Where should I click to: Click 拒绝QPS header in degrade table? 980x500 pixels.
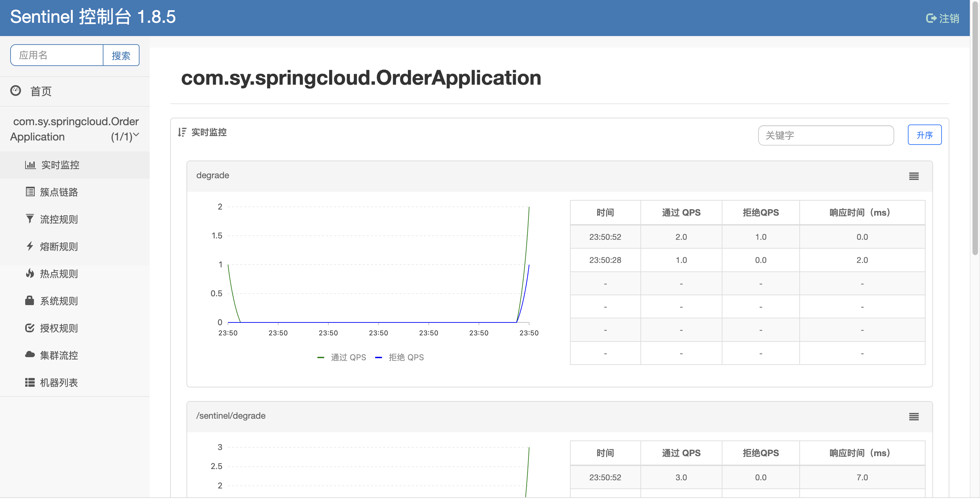point(761,213)
